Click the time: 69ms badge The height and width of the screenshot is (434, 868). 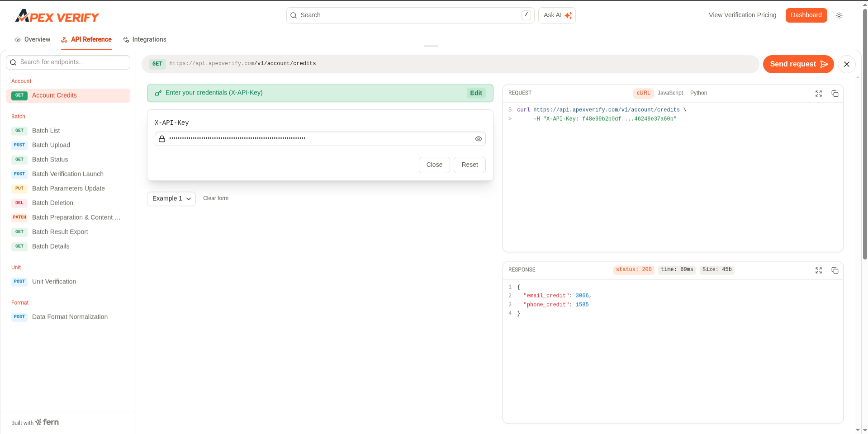click(x=677, y=269)
